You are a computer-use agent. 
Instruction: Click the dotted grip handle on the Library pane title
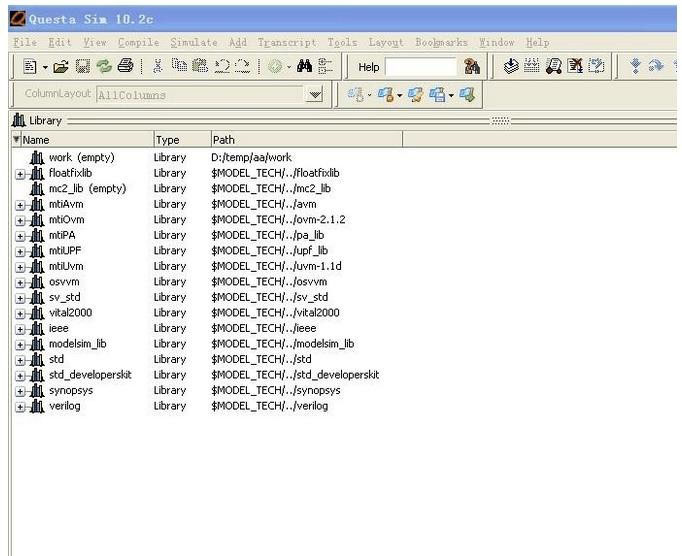pyautogui.click(x=500, y=121)
